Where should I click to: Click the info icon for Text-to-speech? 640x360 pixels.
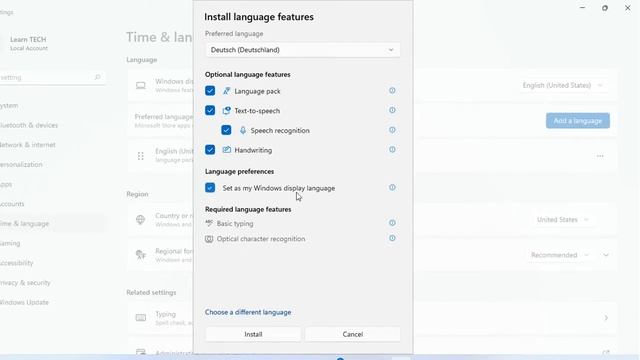(392, 110)
